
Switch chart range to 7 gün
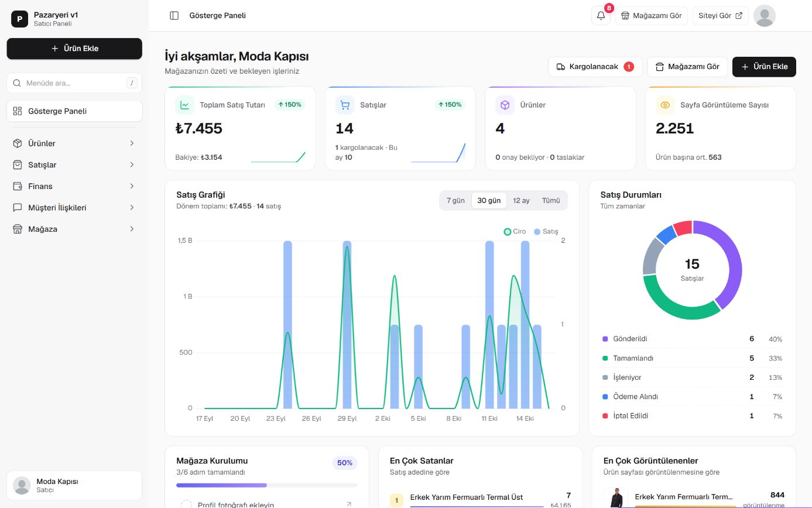(455, 200)
